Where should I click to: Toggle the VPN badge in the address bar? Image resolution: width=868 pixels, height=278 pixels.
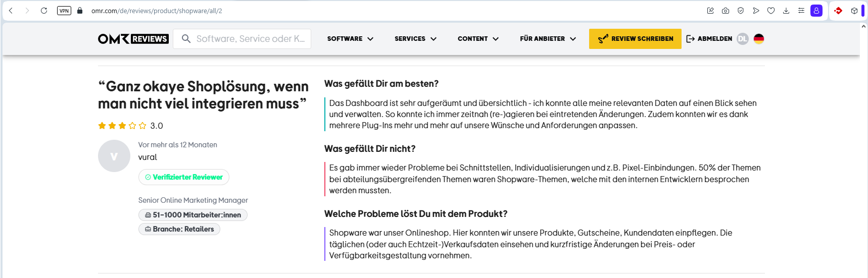(x=64, y=11)
